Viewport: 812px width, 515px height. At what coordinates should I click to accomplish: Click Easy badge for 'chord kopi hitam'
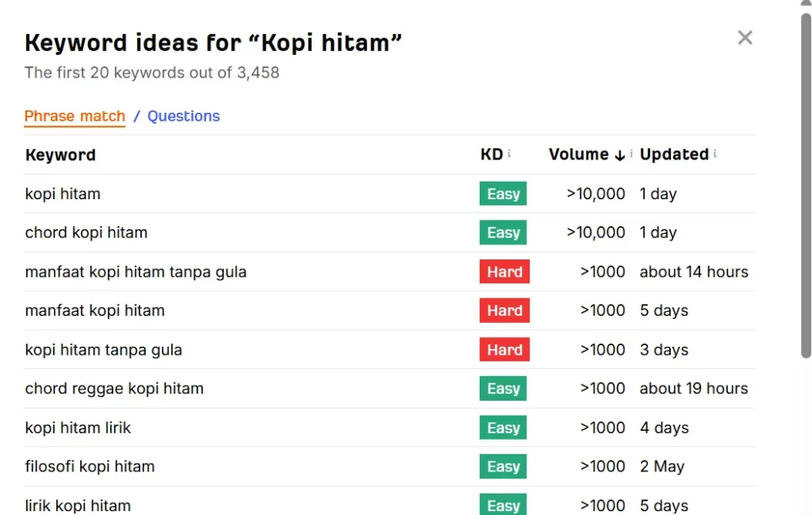[x=503, y=233]
